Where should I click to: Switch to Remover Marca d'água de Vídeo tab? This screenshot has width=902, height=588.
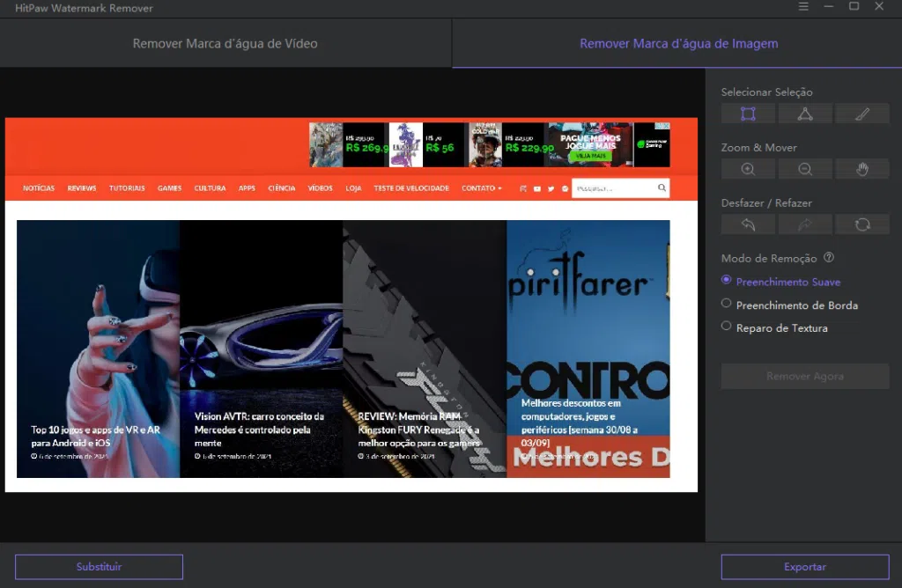pos(225,44)
